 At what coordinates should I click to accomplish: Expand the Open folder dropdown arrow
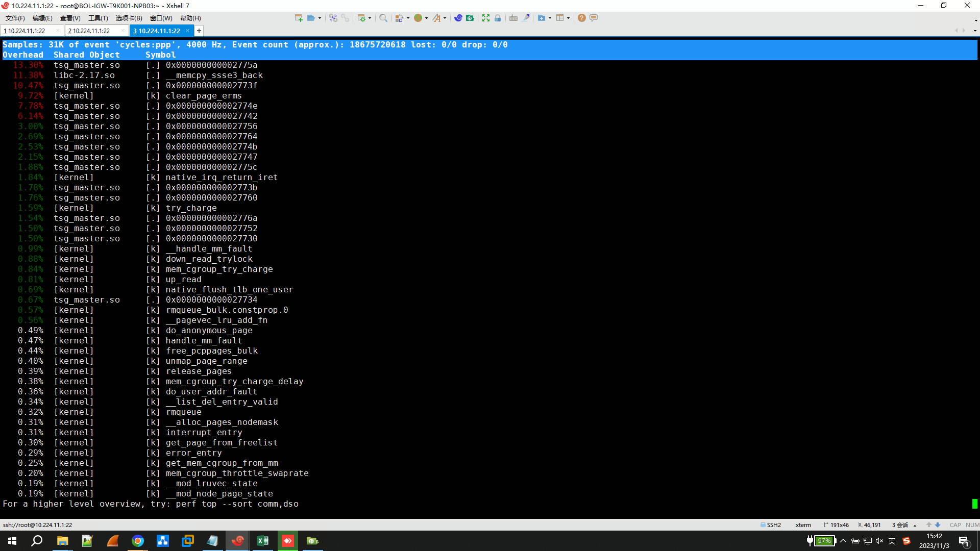[x=320, y=18]
